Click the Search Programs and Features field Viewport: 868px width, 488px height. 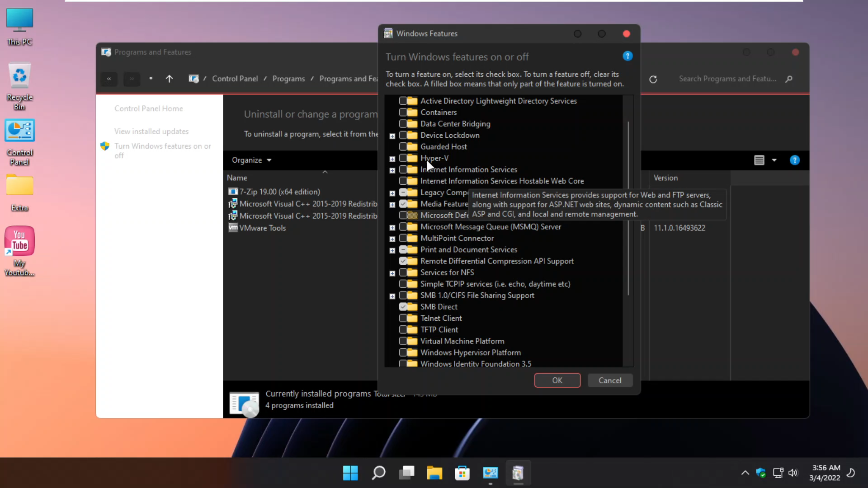[728, 79]
